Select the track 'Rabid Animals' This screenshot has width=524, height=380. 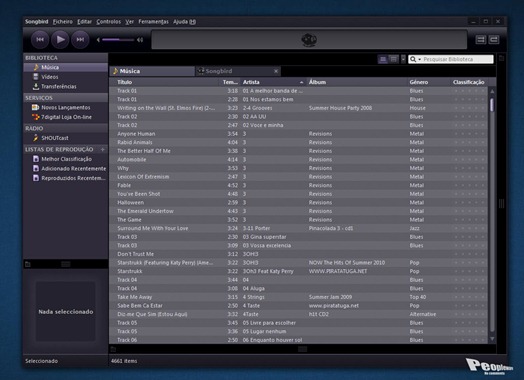(298, 142)
